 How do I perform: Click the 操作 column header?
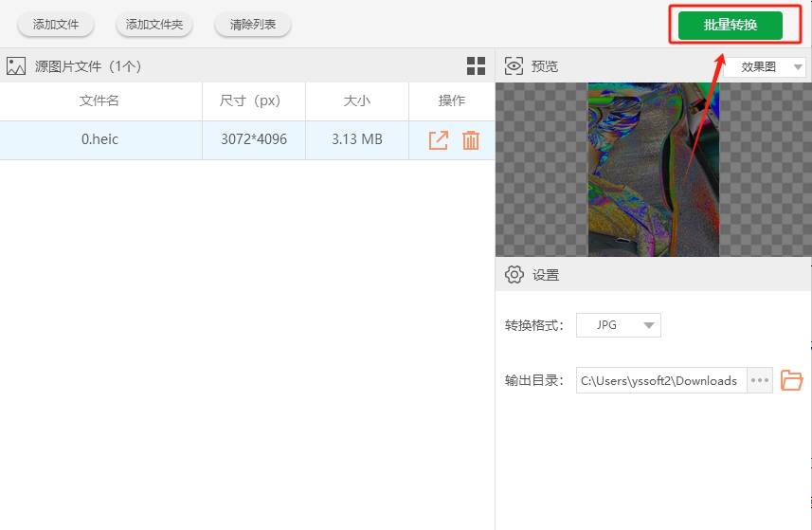(452, 101)
